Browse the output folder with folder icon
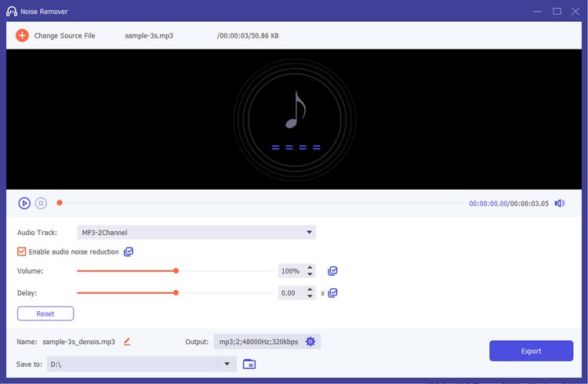 coord(249,364)
